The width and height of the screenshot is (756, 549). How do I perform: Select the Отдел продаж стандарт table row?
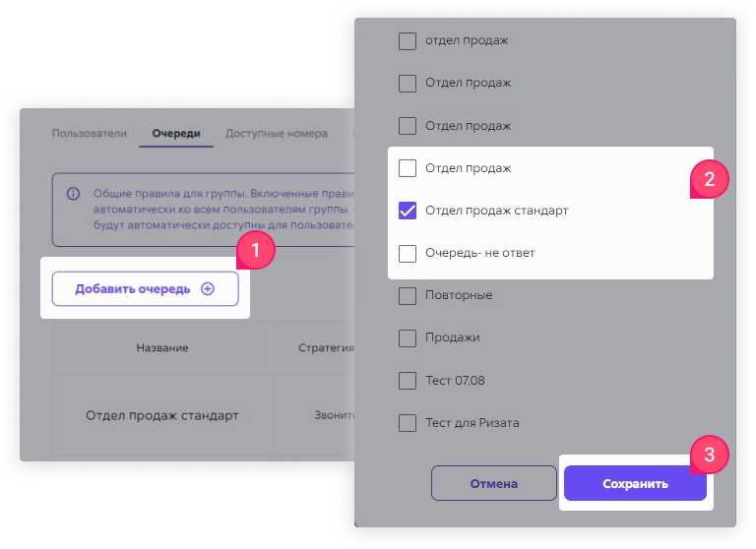pyautogui.click(x=204, y=415)
